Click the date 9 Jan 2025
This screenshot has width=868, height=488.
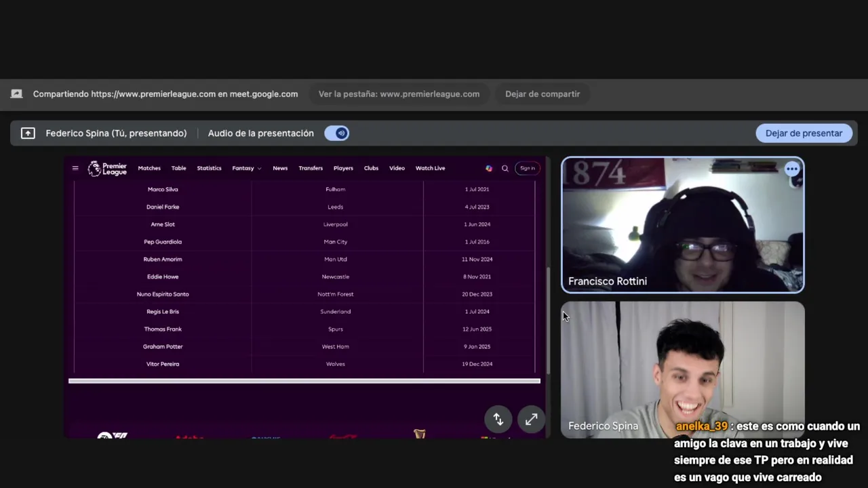tap(477, 346)
